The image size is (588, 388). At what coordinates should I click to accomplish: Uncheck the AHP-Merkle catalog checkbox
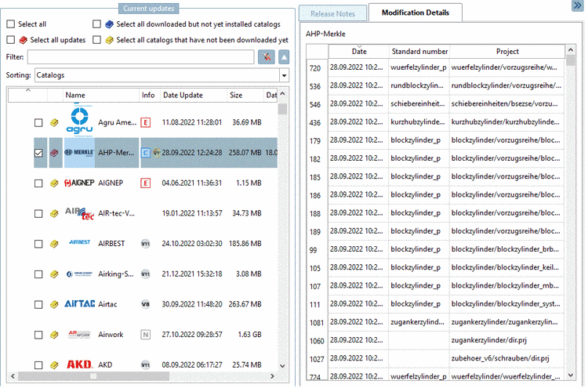38,153
